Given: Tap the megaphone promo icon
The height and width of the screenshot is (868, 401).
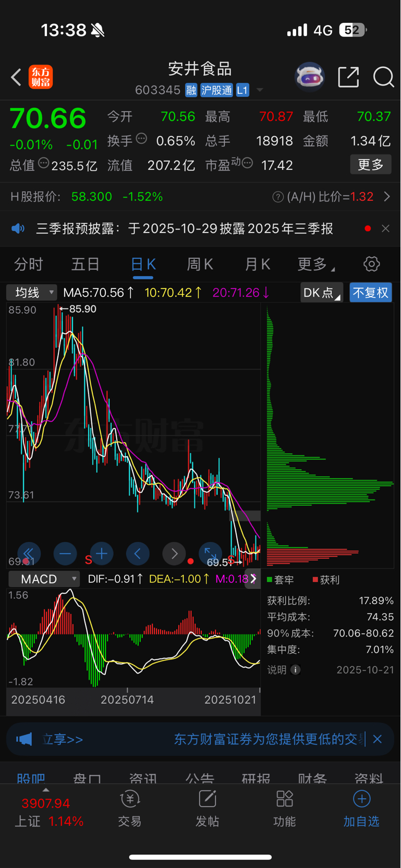Looking at the screenshot, I should [24, 739].
